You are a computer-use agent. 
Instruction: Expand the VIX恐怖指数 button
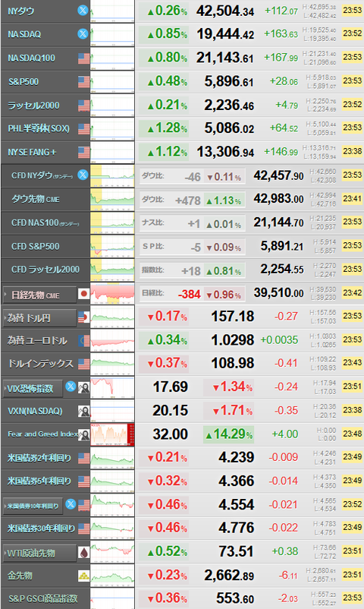33,388
